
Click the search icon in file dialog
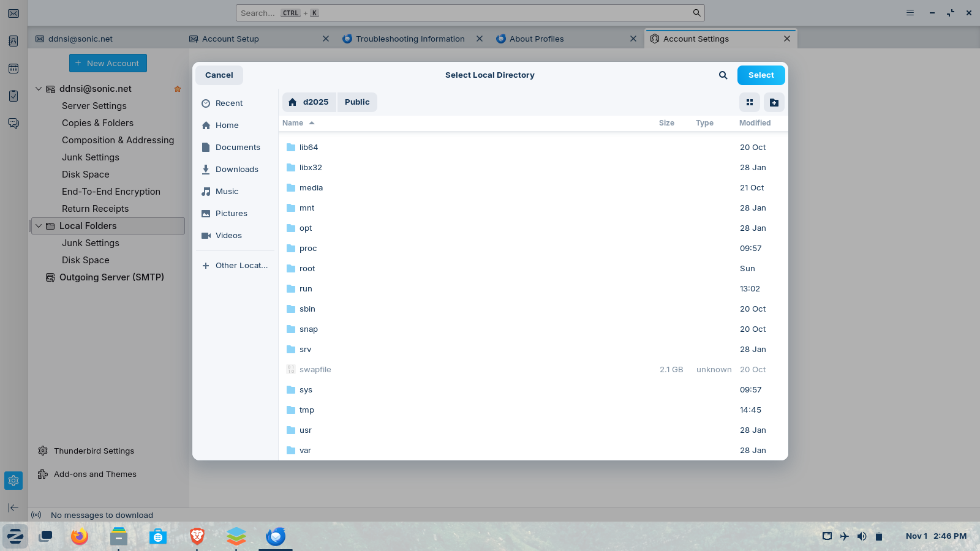723,75
